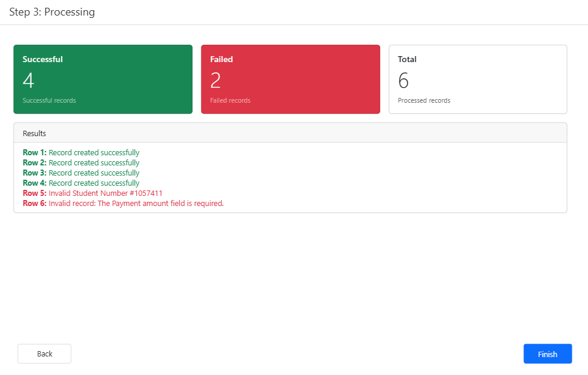The width and height of the screenshot is (588, 375).
Task: Click the bold 'Row 5:' label
Action: coord(35,193)
